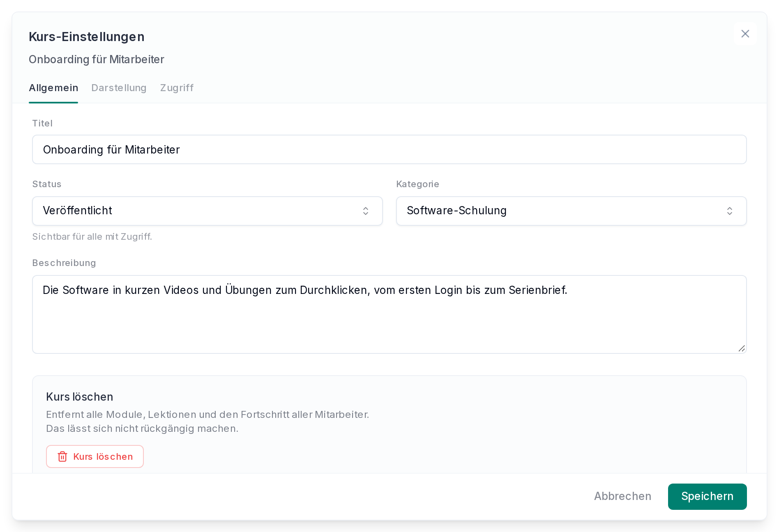Click the 'Kurs löschen' section heading
This screenshot has width=779, height=532.
pyautogui.click(x=80, y=397)
